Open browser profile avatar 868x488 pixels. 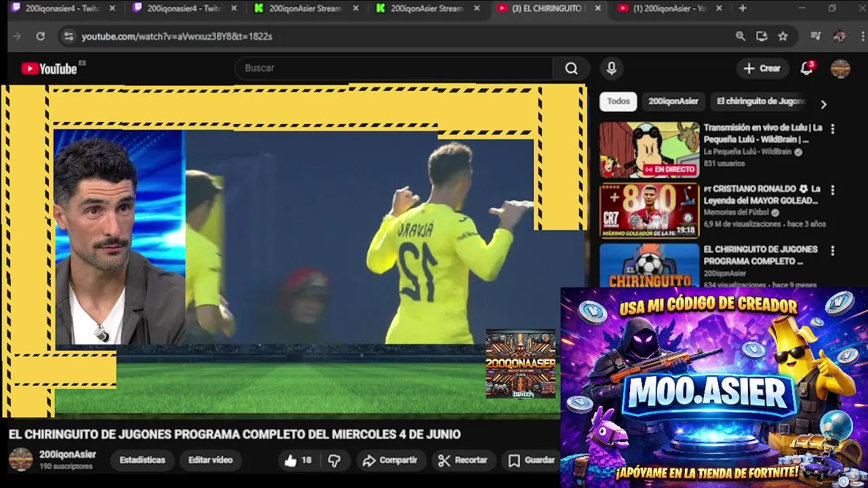(840, 36)
